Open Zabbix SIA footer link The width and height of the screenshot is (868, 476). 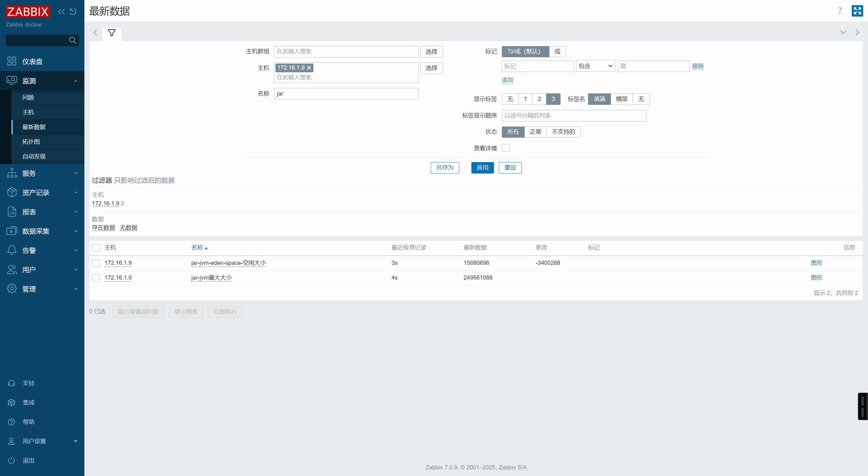click(x=512, y=468)
